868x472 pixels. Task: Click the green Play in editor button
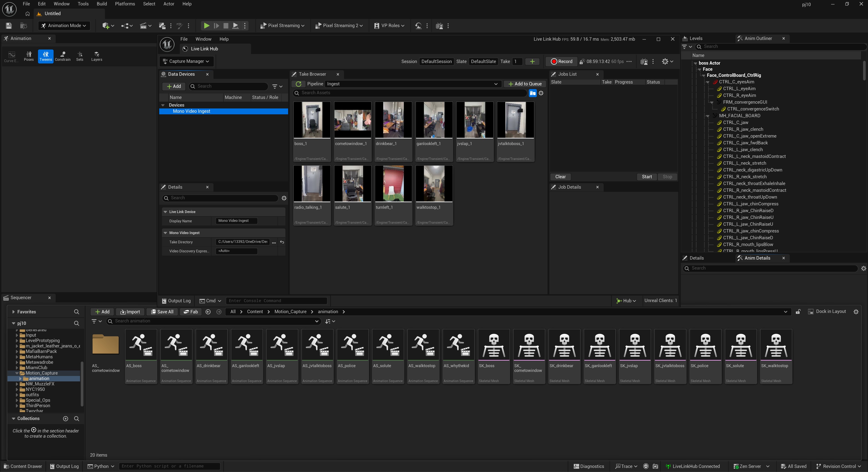[206, 26]
